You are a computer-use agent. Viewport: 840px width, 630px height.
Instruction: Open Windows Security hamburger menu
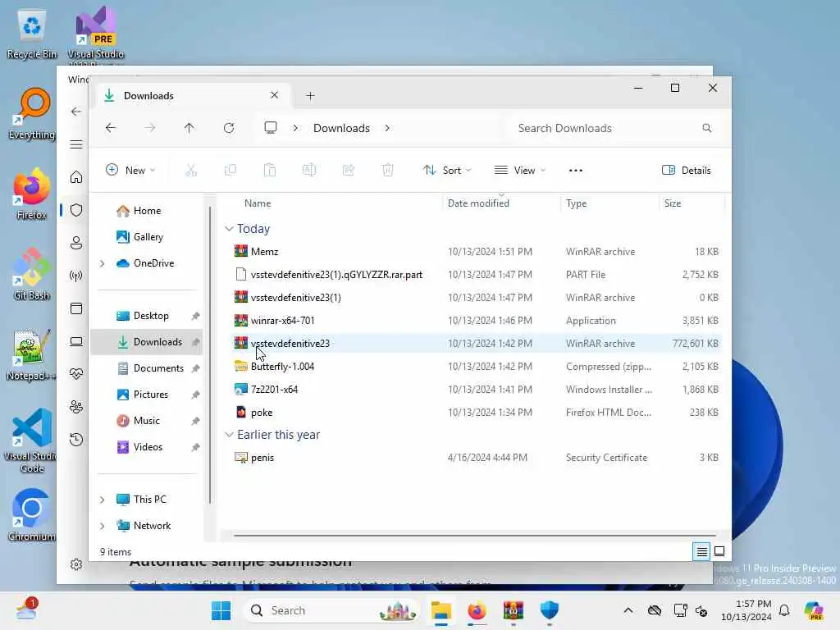(x=76, y=144)
